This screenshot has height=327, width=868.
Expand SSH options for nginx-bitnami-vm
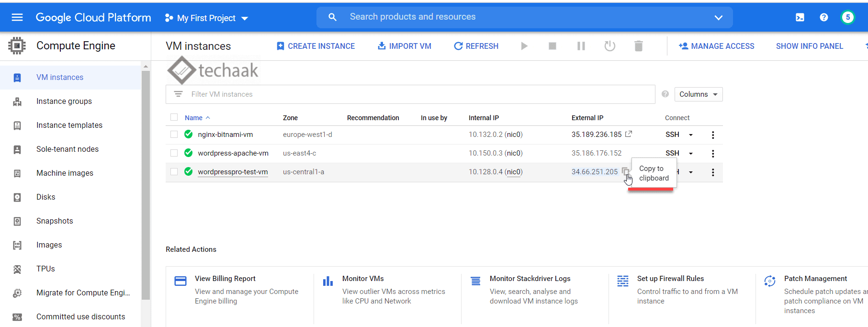point(691,135)
